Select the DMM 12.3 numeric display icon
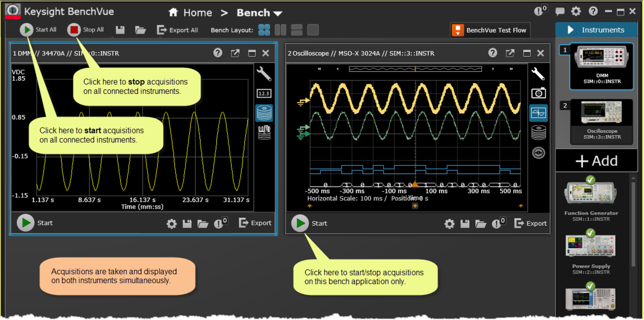644x320 pixels. point(264,93)
